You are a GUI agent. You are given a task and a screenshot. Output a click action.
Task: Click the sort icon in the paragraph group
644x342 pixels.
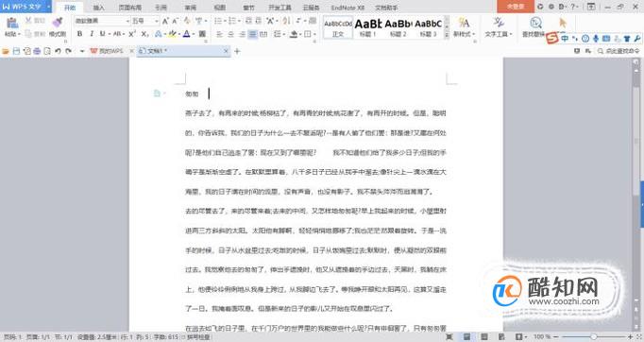point(286,21)
